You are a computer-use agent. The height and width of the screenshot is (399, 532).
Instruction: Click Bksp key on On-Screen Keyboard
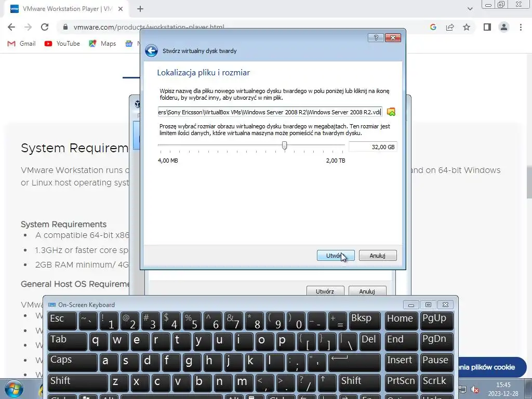[365, 321]
